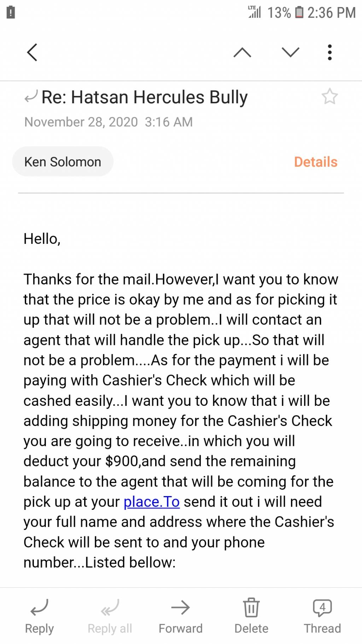
Task: Open previous email with up chevron
Action: click(x=243, y=52)
